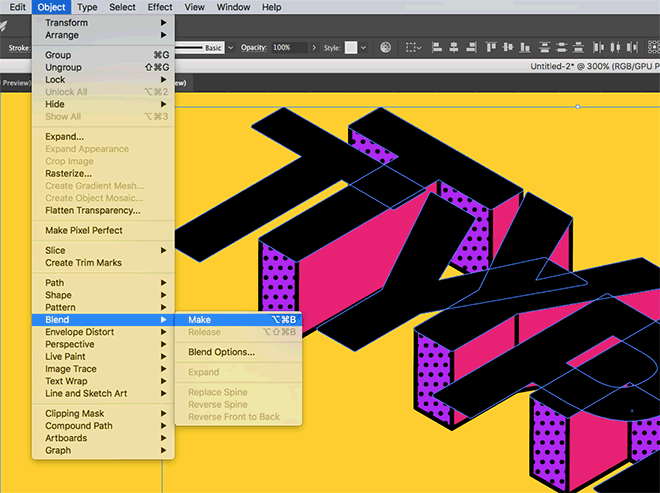Open the Align To selection options icon

[x=418, y=47]
